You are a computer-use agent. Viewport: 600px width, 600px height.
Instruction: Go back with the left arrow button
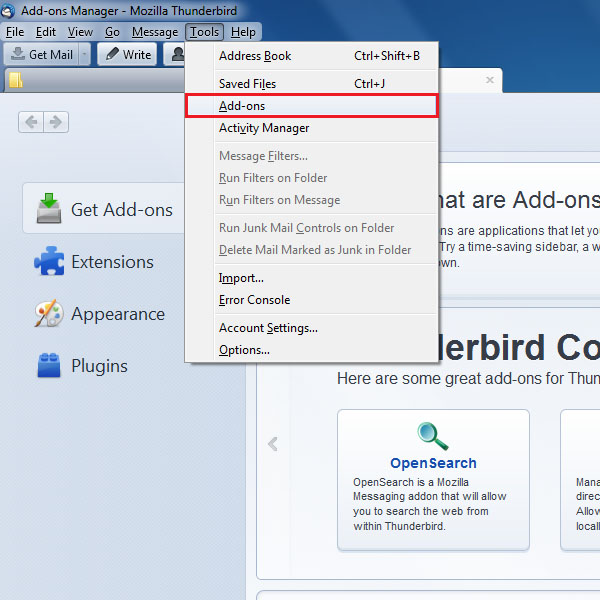(x=31, y=122)
